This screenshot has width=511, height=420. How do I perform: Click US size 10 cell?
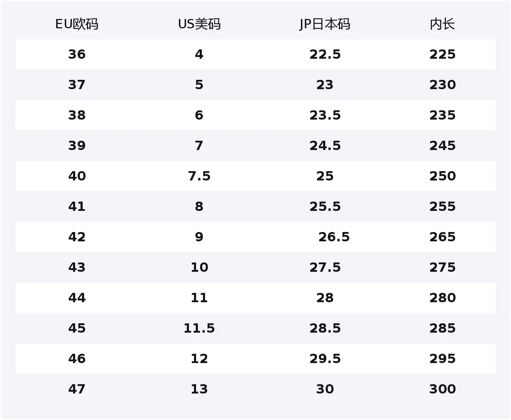pyautogui.click(x=199, y=267)
